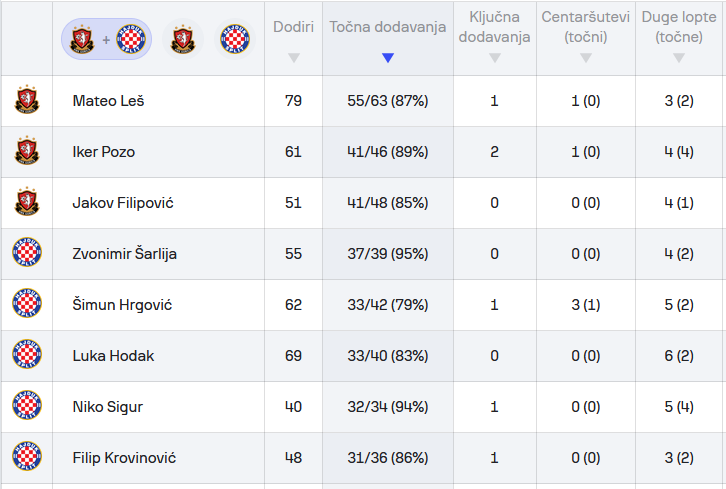Sort by Ključna dodavanja column
The height and width of the screenshot is (489, 726).
[494, 58]
